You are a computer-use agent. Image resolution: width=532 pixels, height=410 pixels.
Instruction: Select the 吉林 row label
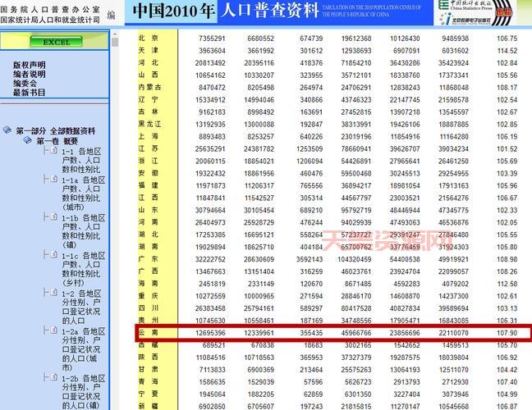pyautogui.click(x=149, y=112)
